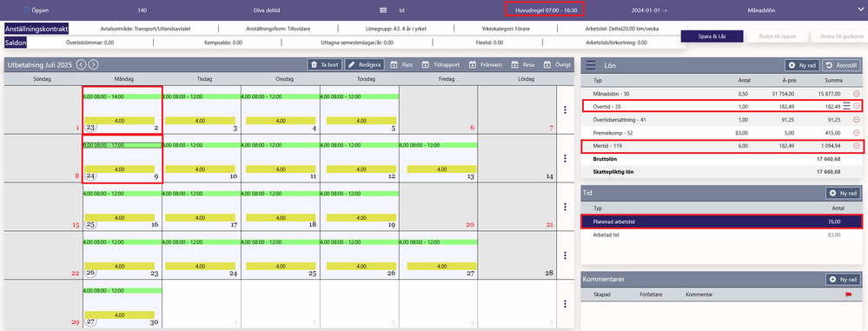Open the Lön panel hamburger menu
868x331 pixels.
(591, 65)
